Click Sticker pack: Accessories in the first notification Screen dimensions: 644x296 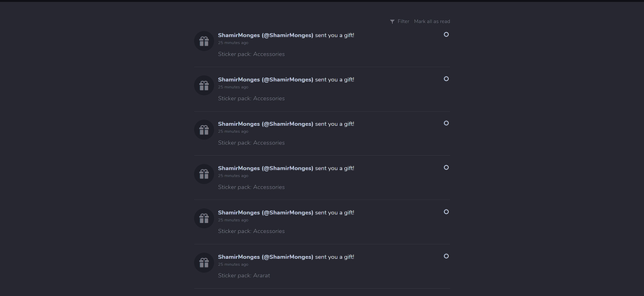[x=251, y=54]
